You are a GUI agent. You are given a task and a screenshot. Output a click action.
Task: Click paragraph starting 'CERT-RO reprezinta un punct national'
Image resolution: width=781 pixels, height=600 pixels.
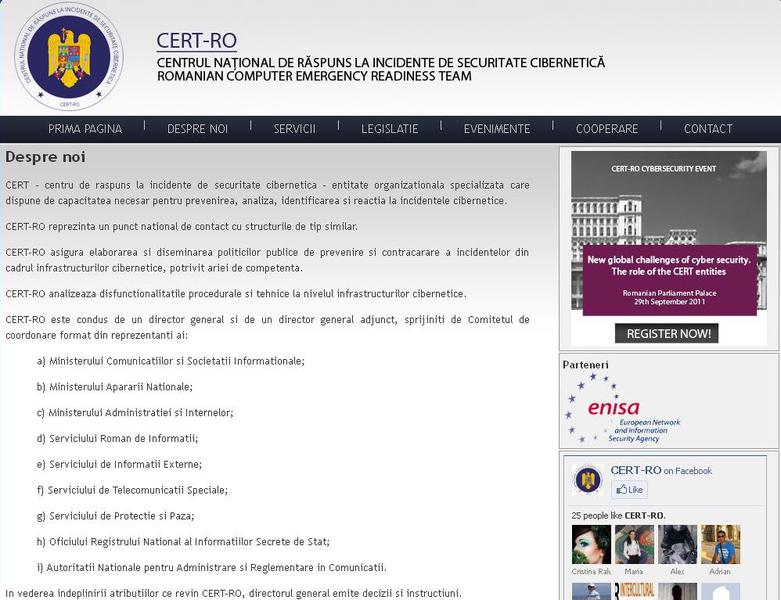181,227
